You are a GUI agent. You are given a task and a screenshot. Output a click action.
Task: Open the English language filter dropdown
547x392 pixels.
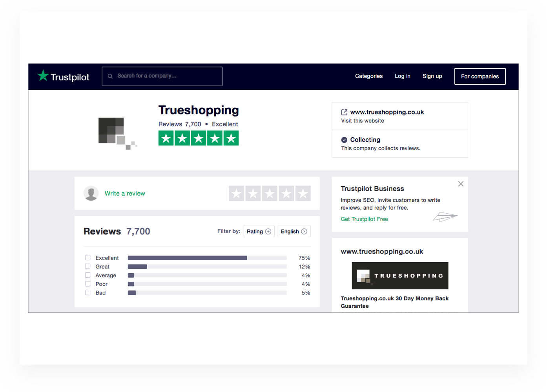[x=294, y=231]
